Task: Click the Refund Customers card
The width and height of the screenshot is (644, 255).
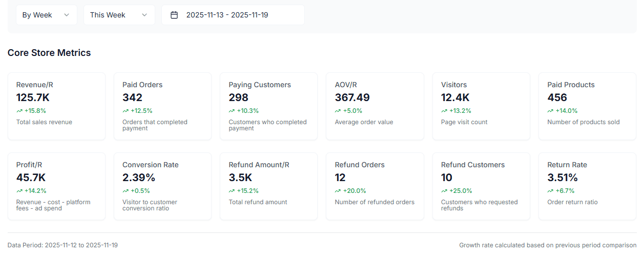Action: (x=481, y=186)
